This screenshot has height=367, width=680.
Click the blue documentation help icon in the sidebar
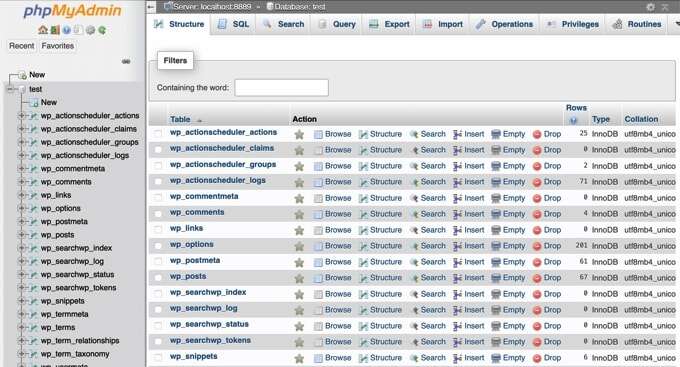coord(66,30)
